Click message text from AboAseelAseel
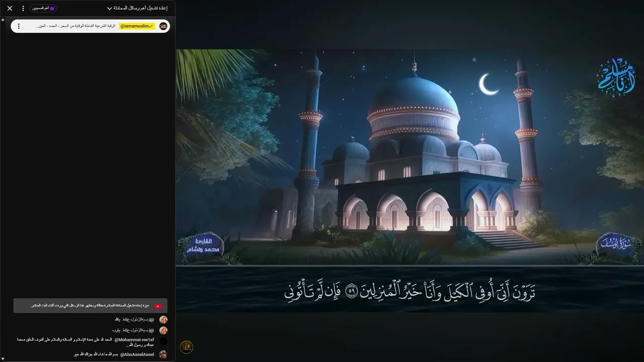This screenshot has height=362, width=644. [x=95, y=354]
